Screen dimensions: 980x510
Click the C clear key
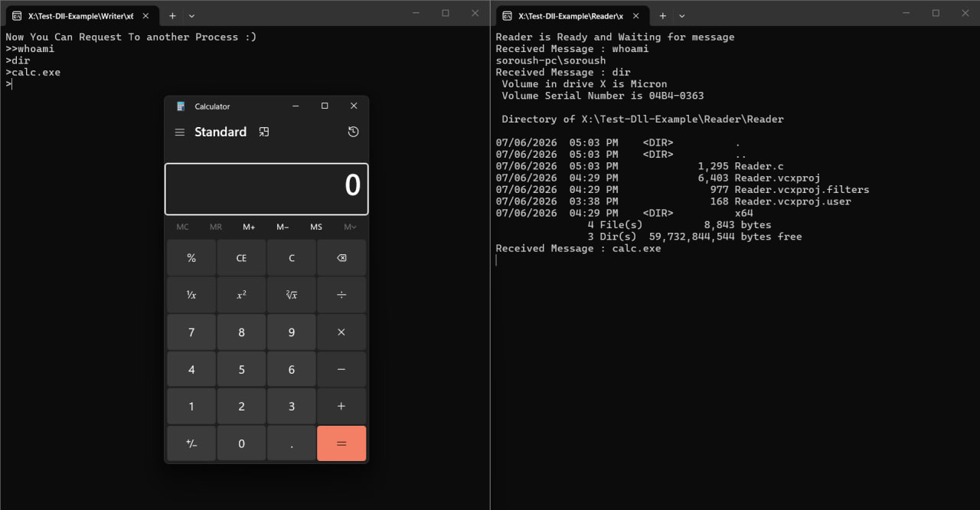click(292, 258)
